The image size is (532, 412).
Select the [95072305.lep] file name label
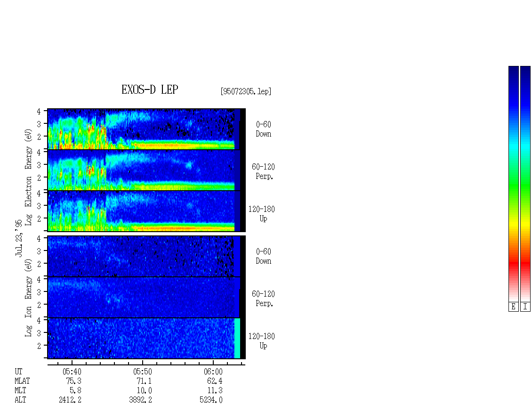(x=246, y=91)
